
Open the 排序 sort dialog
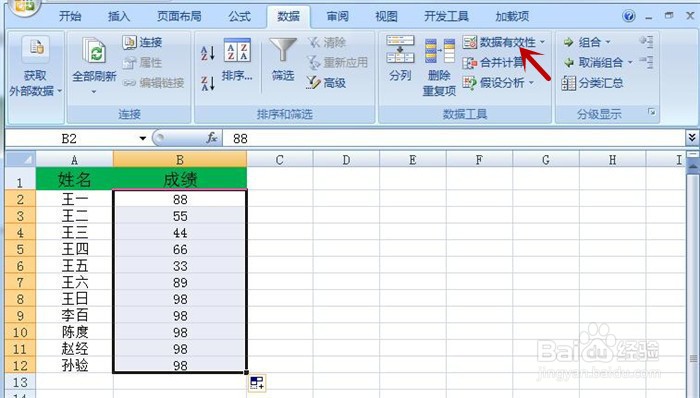click(x=237, y=60)
